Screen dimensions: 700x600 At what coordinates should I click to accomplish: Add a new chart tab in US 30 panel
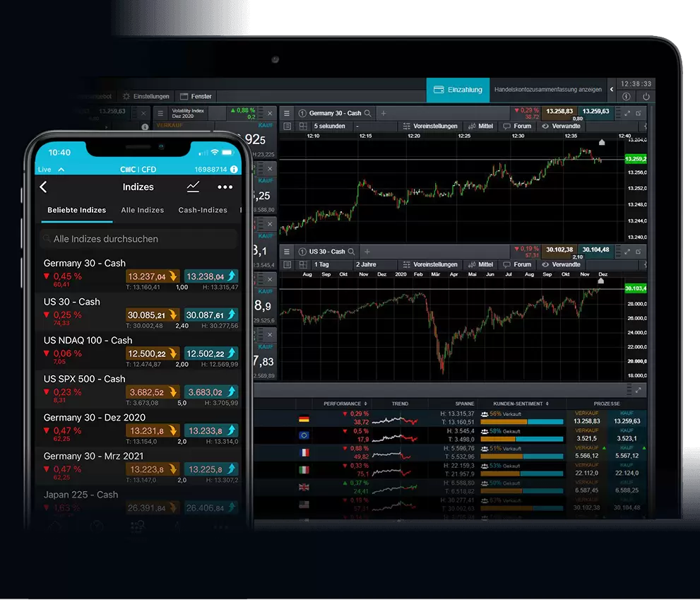coord(367,252)
